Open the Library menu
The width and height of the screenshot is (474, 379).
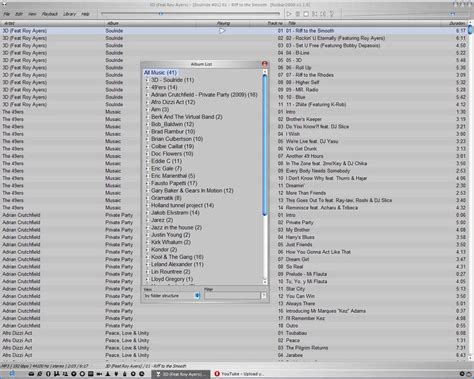point(69,14)
